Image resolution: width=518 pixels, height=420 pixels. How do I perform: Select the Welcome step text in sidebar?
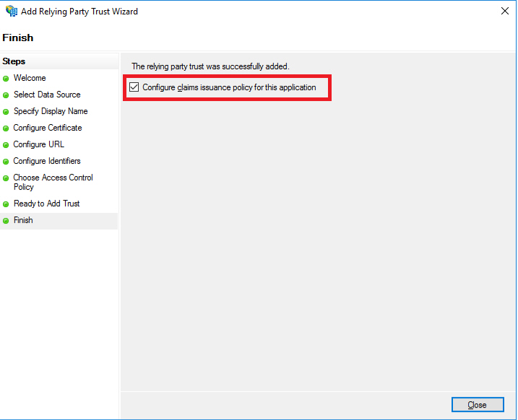point(30,78)
